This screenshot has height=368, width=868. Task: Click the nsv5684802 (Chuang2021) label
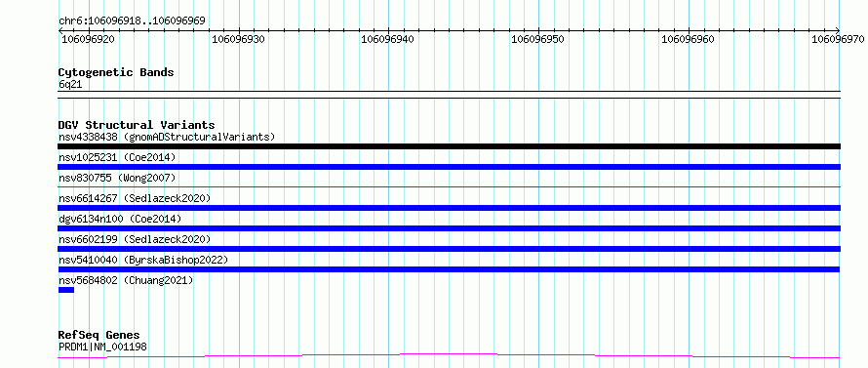tap(126, 280)
